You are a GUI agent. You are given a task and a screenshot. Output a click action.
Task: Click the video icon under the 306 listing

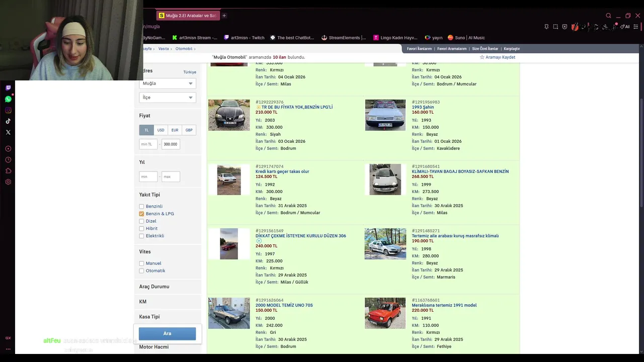[x=259, y=241]
